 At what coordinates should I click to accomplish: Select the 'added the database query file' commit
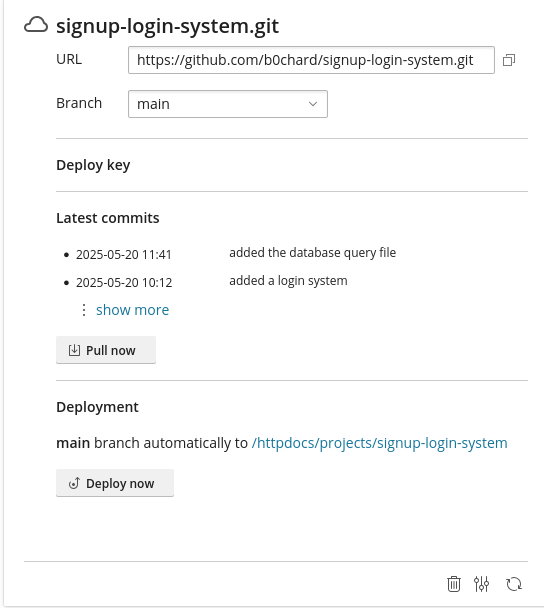(313, 253)
